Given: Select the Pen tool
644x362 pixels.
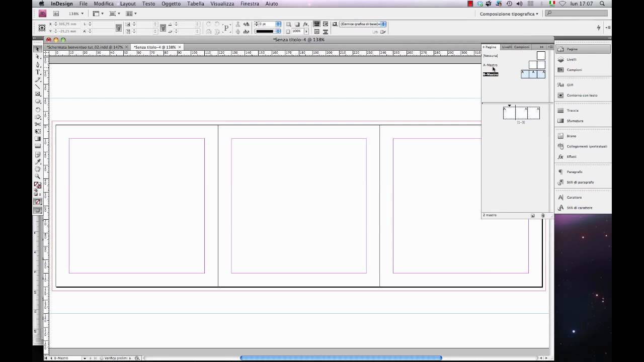Looking at the screenshot, I should pos(38,64).
